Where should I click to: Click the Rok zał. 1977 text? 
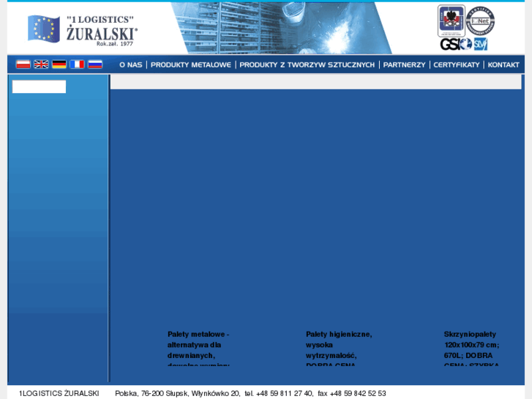(115, 43)
